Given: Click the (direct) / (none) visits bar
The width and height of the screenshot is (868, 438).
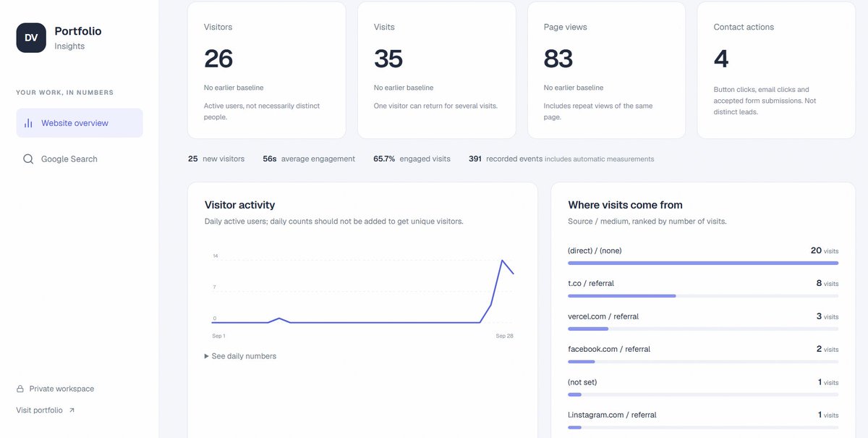Looking at the screenshot, I should (703, 263).
